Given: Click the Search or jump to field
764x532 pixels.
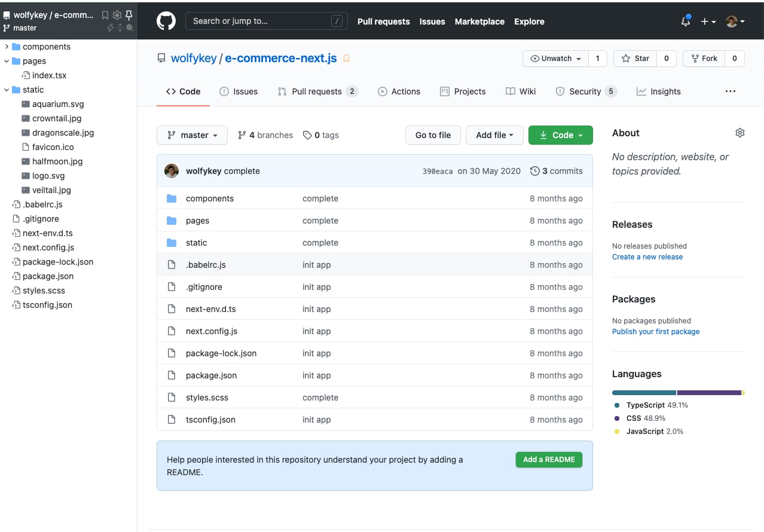Looking at the screenshot, I should point(267,21).
